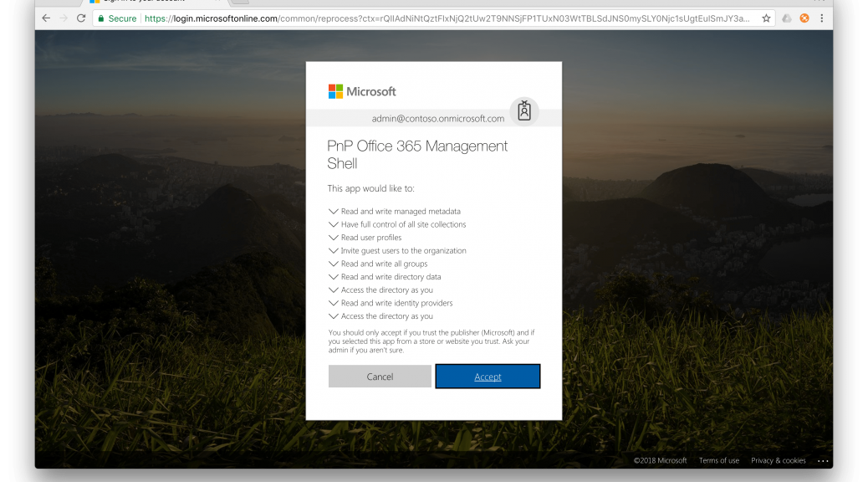The image size is (868, 482).
Task: Open the footer ellipsis more options
Action: (823, 461)
